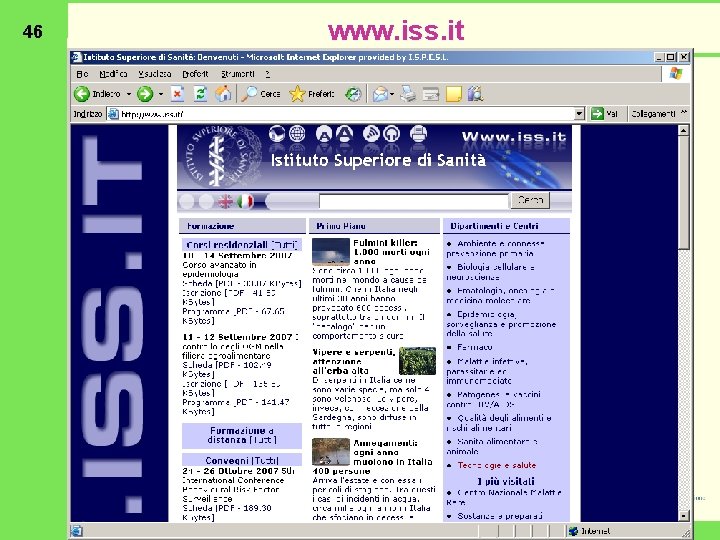
Task: Click the vertical scrollbar thumb
Action: (x=683, y=193)
